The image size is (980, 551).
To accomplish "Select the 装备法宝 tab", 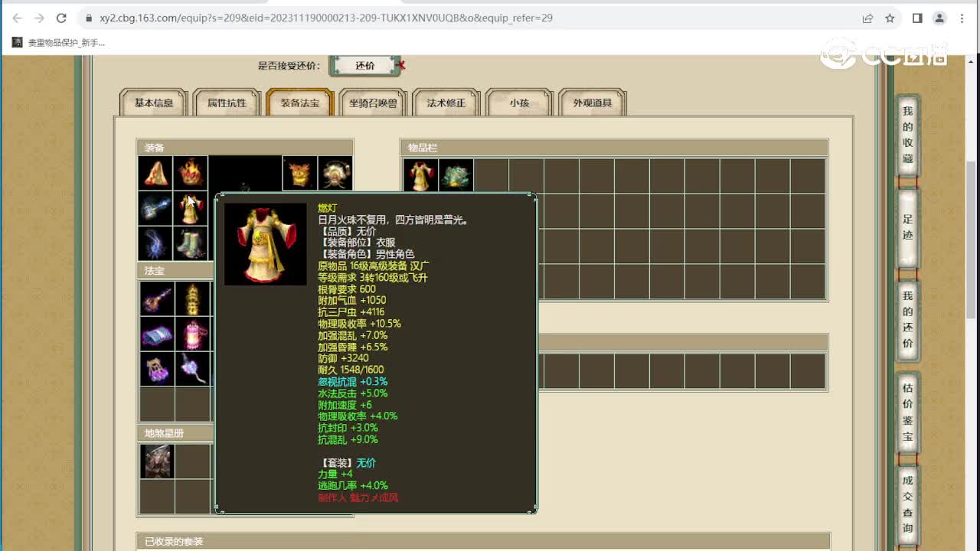I will click(x=300, y=103).
